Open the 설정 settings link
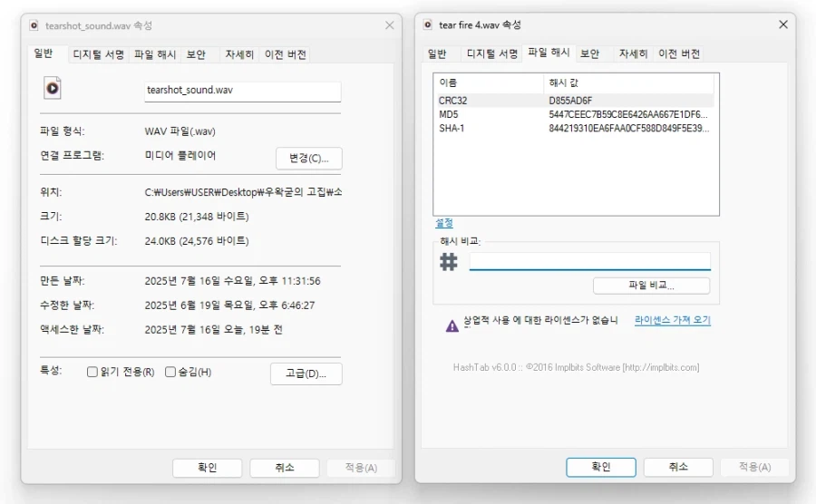816x504 pixels. point(444,223)
